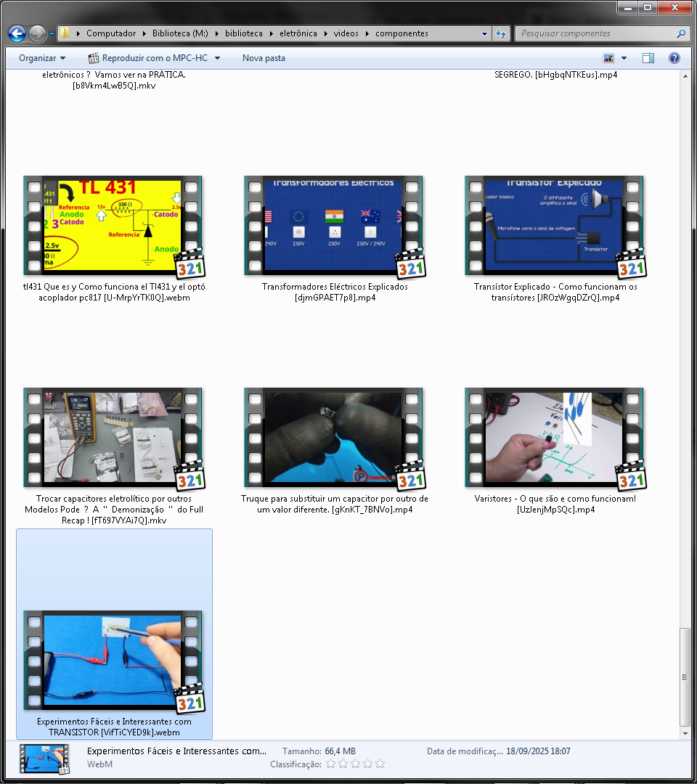Viewport: 697px width, 784px height.
Task: Rate file one star in Classificação
Action: (330, 764)
